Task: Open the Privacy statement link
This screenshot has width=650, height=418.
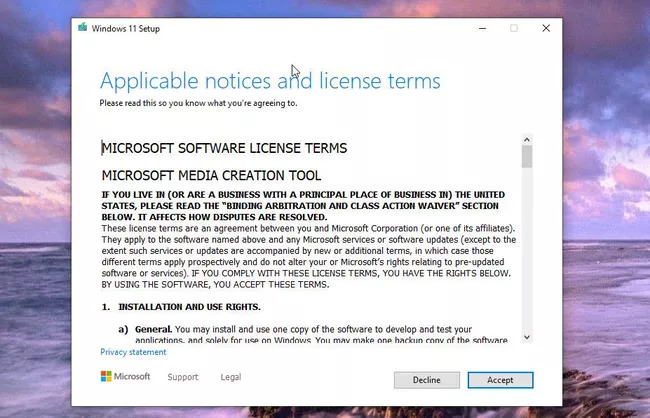Action: point(133,352)
